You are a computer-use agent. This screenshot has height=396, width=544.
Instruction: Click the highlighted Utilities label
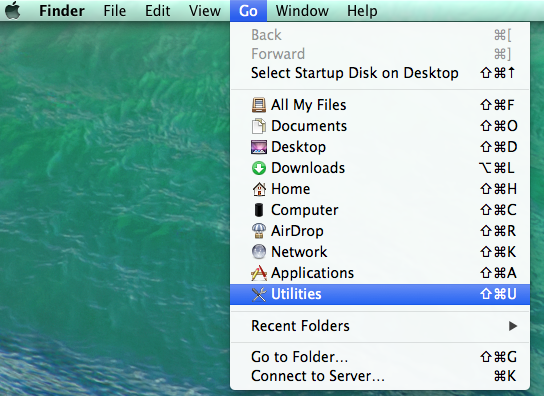coord(296,294)
